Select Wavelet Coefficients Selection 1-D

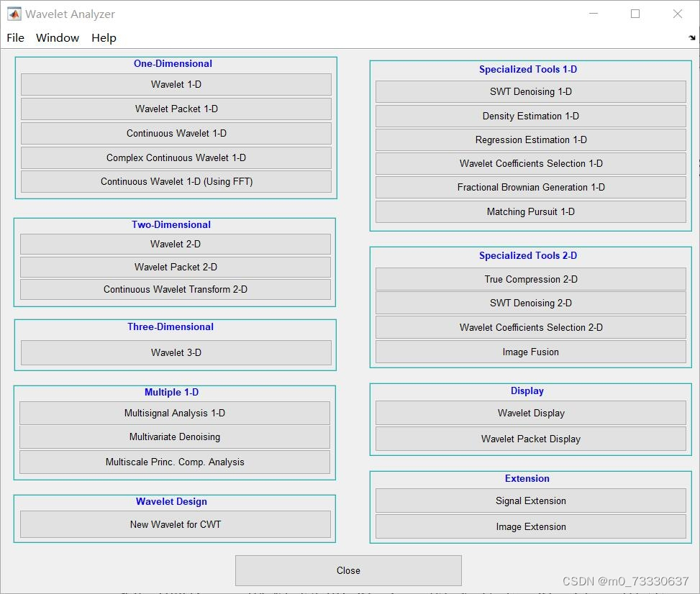[531, 163]
